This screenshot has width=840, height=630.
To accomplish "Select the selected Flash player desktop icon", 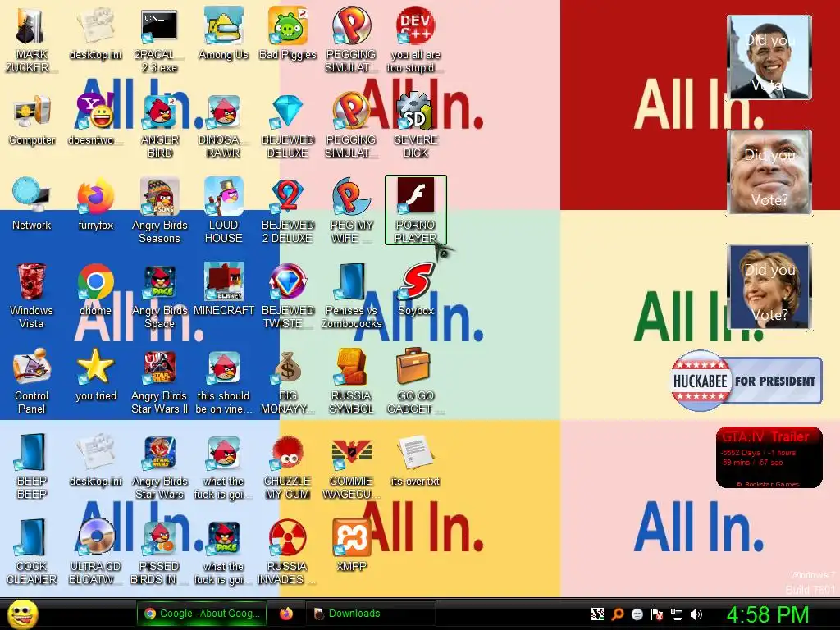I will (416, 210).
